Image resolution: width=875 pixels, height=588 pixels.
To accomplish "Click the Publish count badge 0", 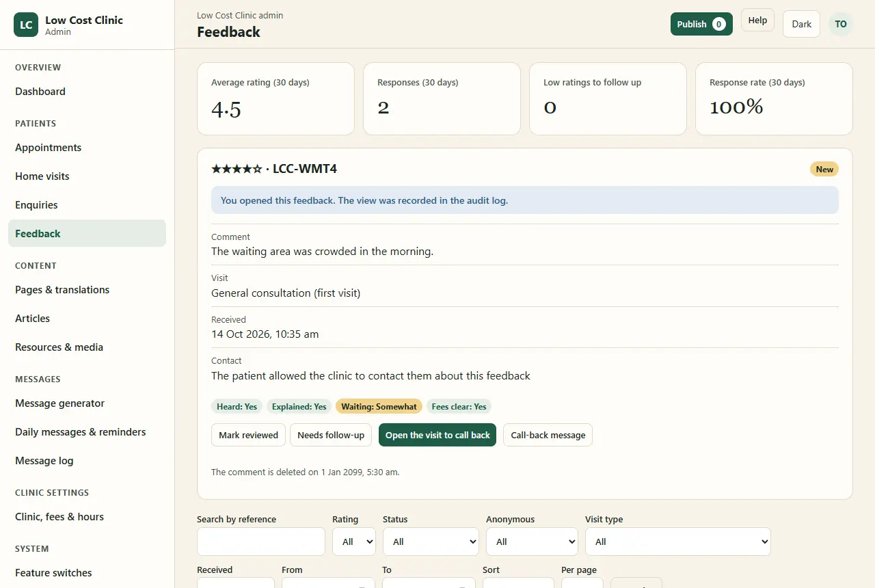I will [718, 24].
